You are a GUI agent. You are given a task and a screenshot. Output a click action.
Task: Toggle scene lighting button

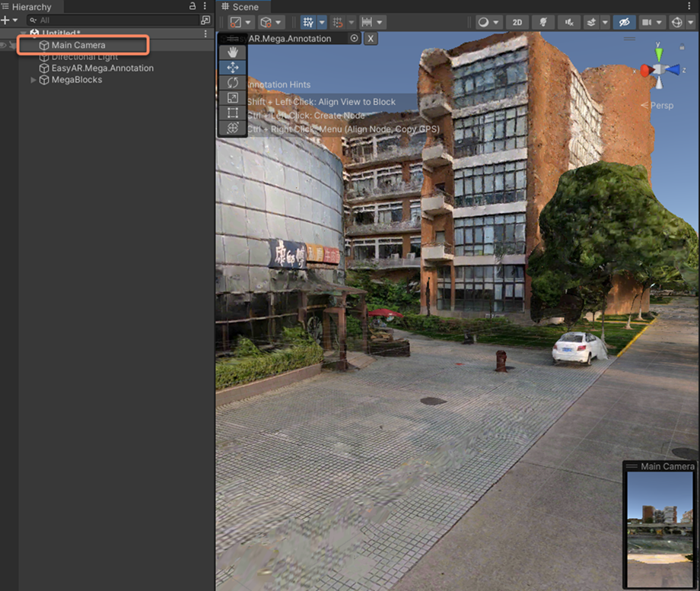point(542,23)
